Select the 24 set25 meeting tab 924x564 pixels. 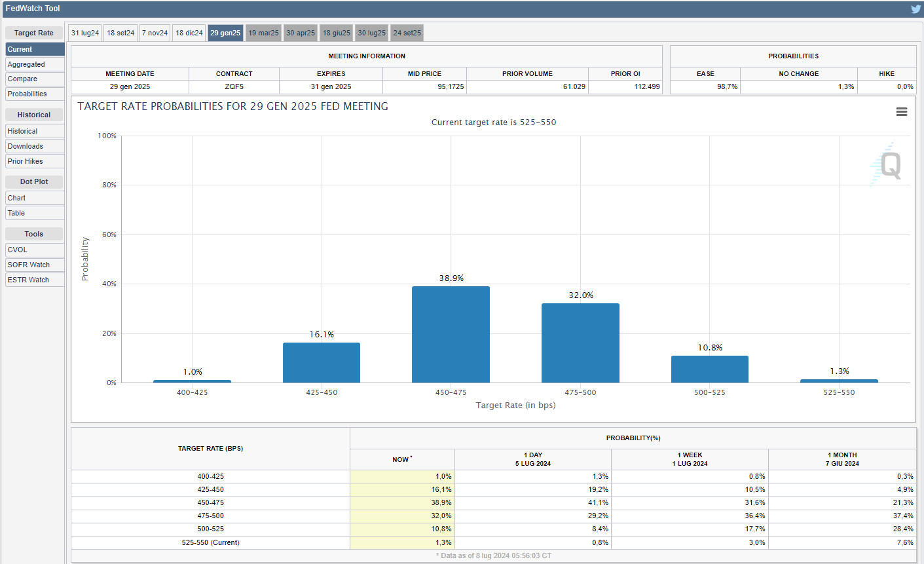(x=407, y=33)
